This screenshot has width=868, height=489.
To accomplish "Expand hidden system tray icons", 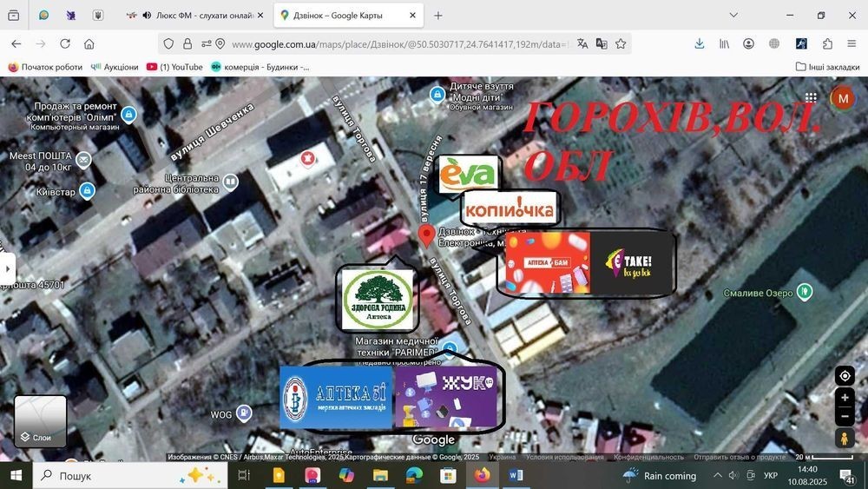I will tap(718, 475).
